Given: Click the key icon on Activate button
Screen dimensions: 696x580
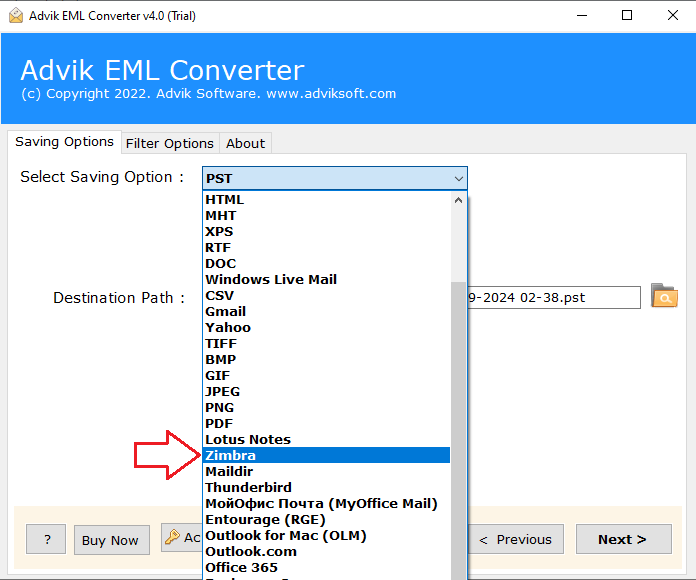Looking at the screenshot, I should [x=172, y=537].
